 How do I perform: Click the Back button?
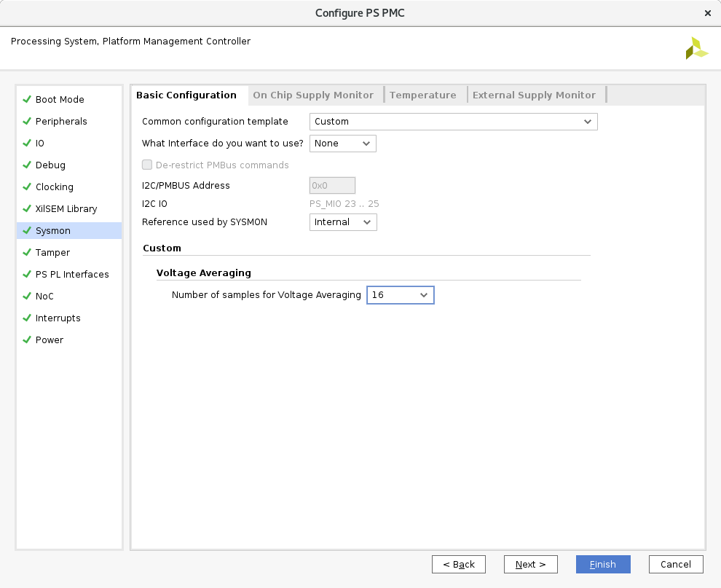pyautogui.click(x=459, y=565)
